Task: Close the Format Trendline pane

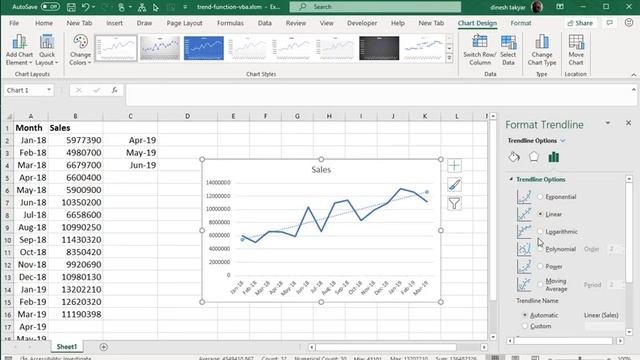Action: tap(629, 123)
